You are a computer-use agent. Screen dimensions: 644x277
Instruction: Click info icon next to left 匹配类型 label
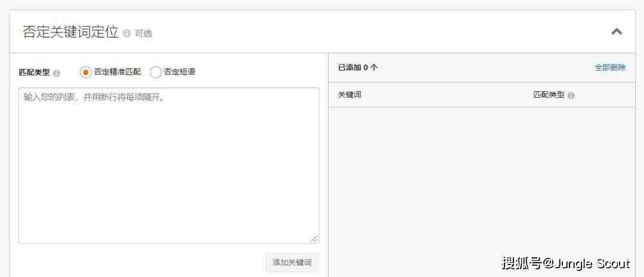57,73
